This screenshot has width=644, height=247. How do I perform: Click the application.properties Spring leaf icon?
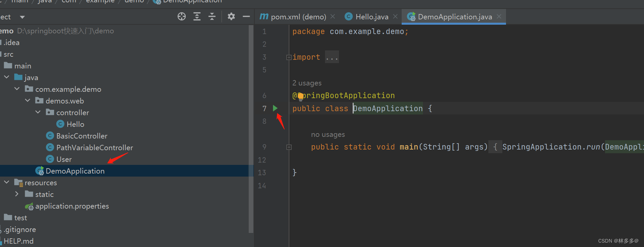(29, 206)
